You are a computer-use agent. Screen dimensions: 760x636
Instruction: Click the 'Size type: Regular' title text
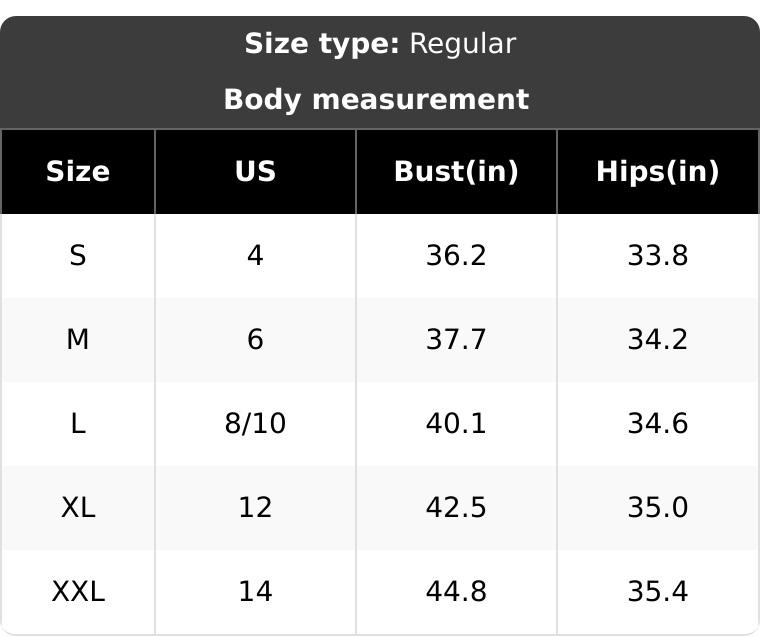380,44
